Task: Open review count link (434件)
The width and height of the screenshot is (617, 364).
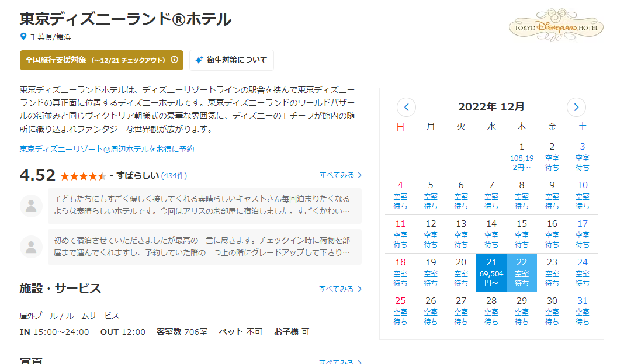Action: tap(174, 175)
